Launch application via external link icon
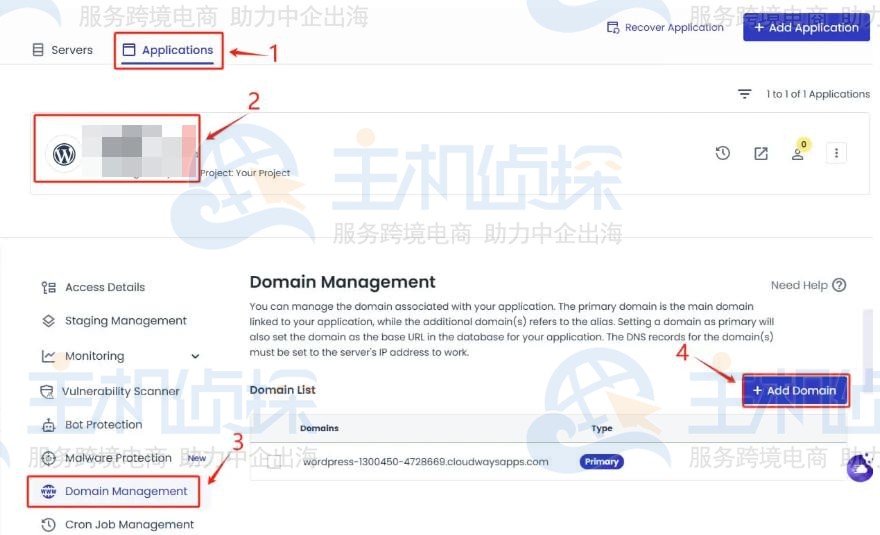Screen dimensions: 880x535 760,153
